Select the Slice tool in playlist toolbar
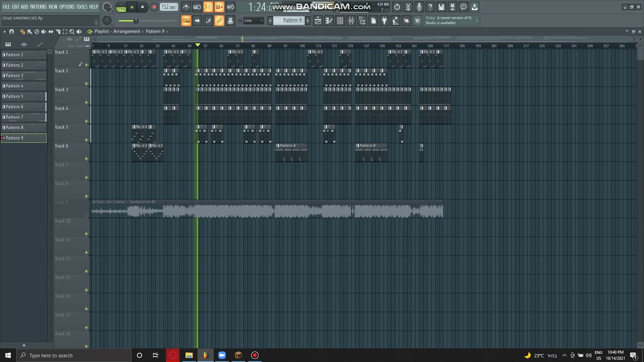 coord(58,32)
